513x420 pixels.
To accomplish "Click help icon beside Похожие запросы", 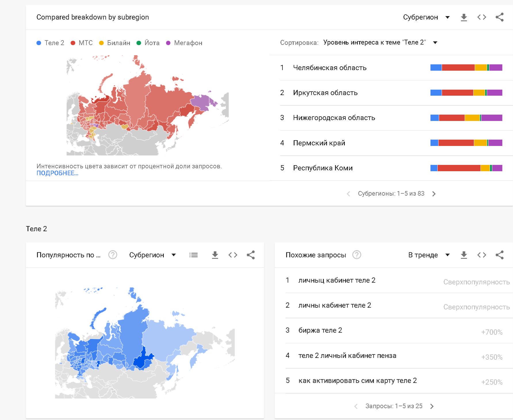I will [x=357, y=255].
